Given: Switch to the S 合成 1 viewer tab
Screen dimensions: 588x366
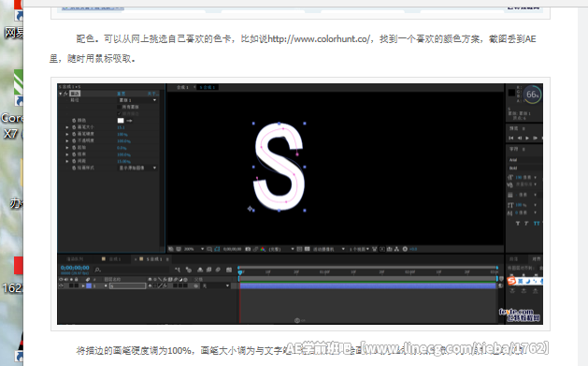Looking at the screenshot, I should click(x=208, y=87).
